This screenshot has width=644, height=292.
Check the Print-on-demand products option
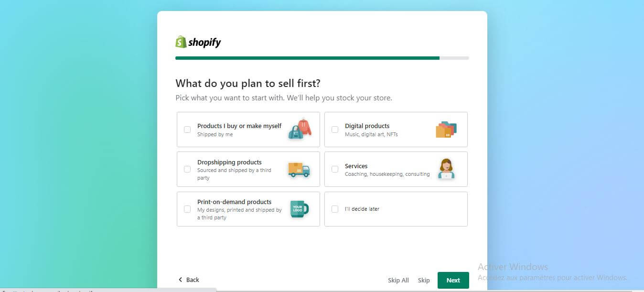[187, 209]
